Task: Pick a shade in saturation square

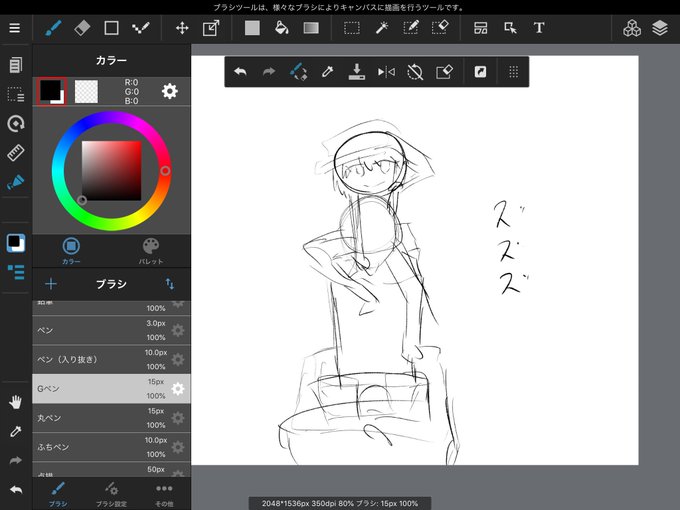Action: pos(111,170)
